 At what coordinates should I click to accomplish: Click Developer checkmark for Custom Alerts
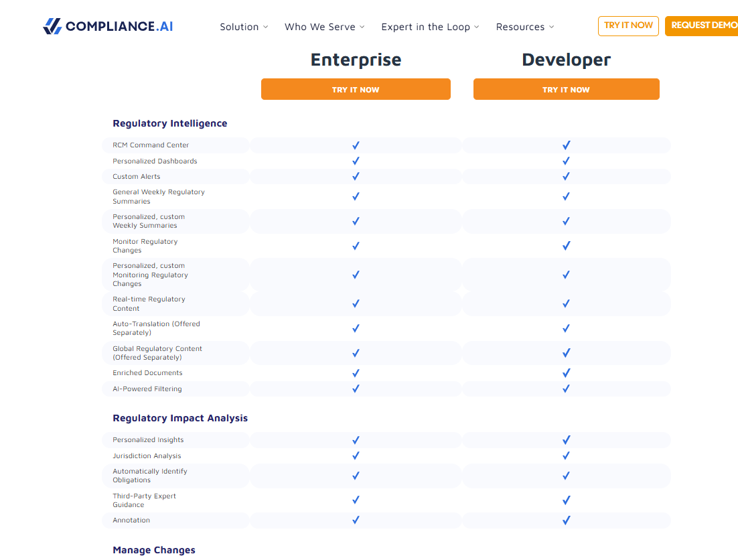tap(566, 176)
